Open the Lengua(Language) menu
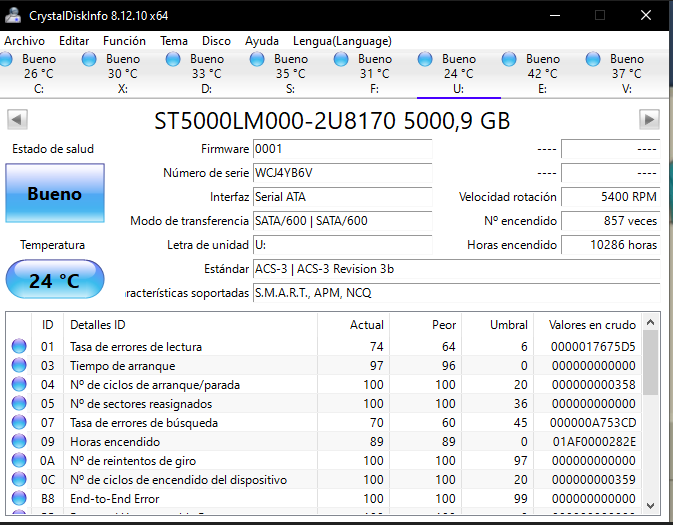 coord(342,41)
